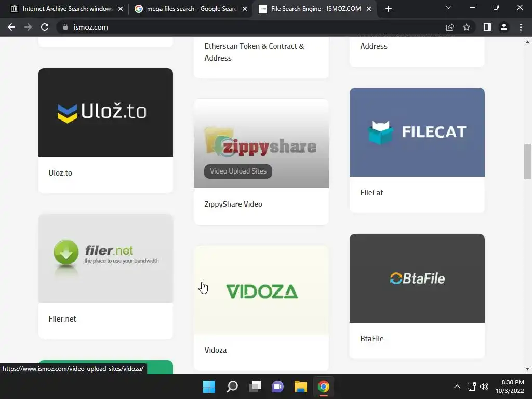Open Windows taskbar Search
Image resolution: width=532 pixels, height=399 pixels.
(232, 387)
